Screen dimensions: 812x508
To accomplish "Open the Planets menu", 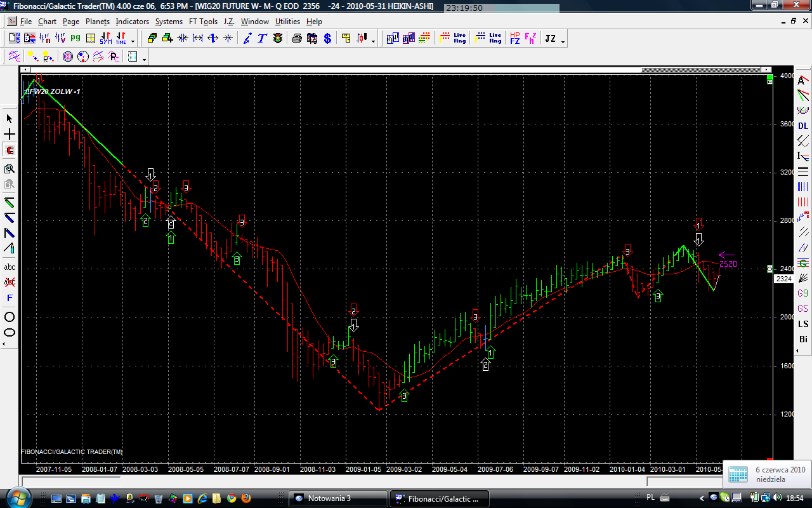I will [98, 22].
